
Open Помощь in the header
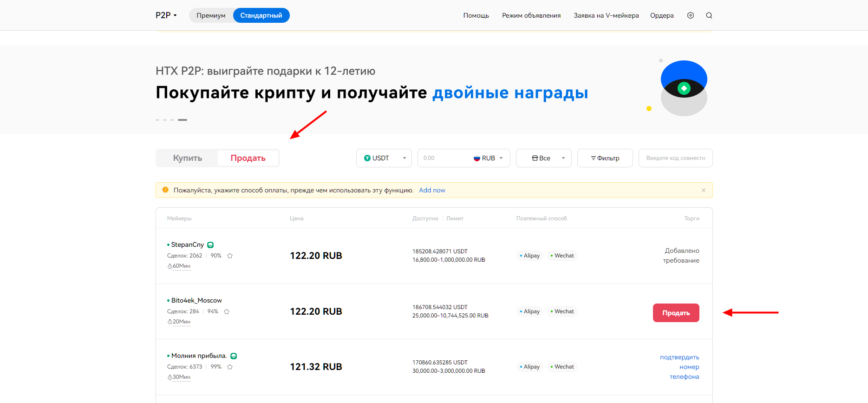point(476,15)
